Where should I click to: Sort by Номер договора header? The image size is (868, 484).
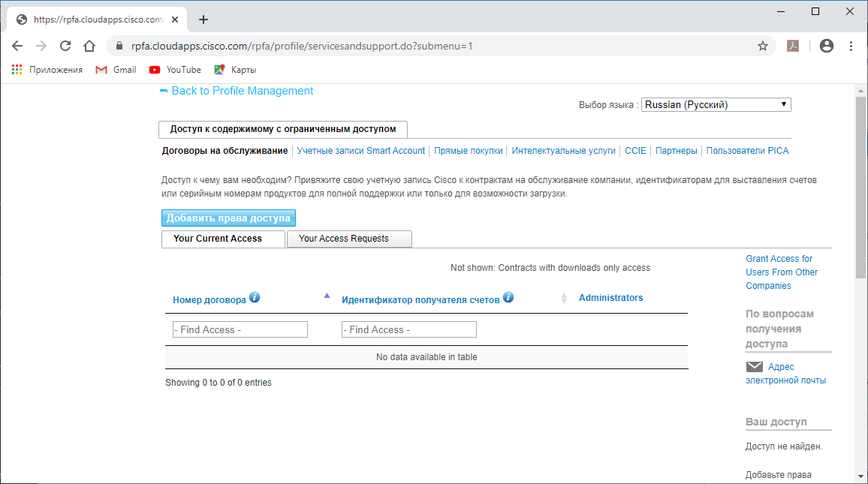(209, 300)
